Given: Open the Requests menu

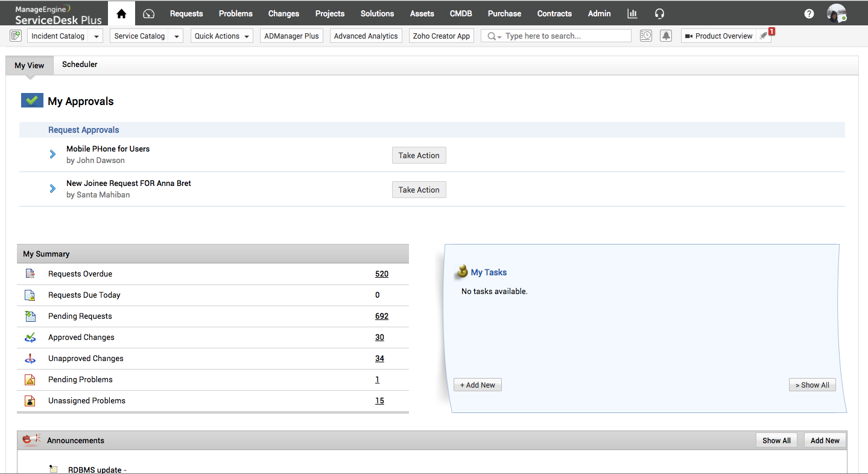Looking at the screenshot, I should (186, 13).
